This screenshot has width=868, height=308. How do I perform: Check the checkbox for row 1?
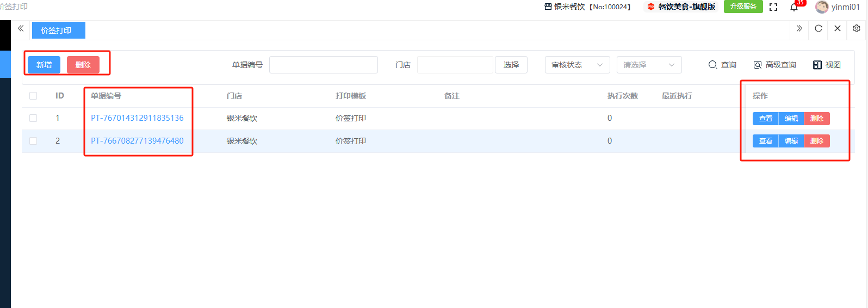click(x=33, y=118)
